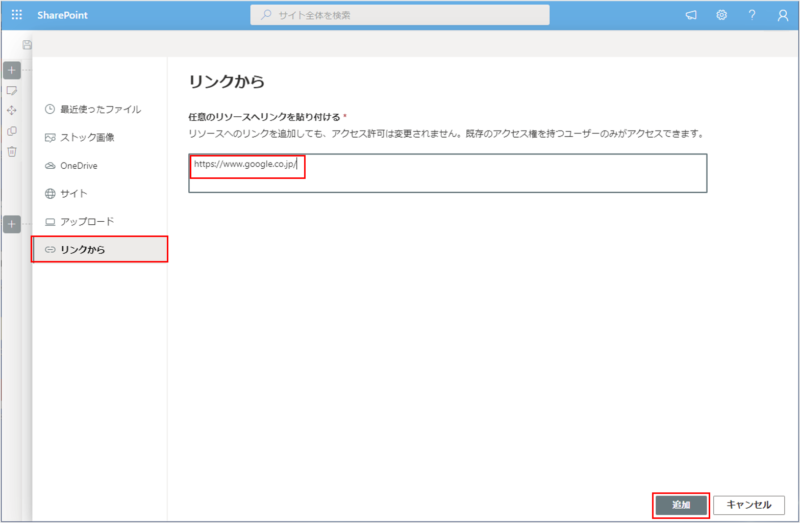Screen dimensions: 800x523
Task: Select サイト in the sidebar
Action: pos(73,193)
